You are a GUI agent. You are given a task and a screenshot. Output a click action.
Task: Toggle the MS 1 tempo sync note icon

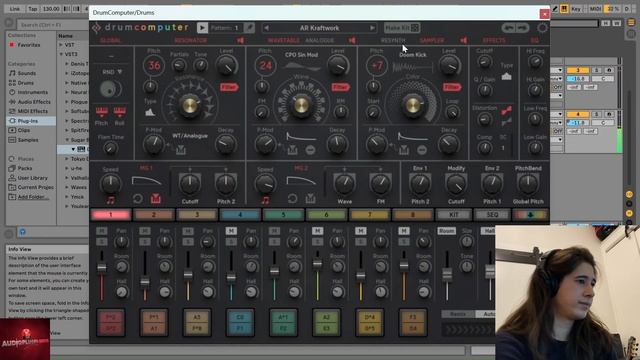111,200
